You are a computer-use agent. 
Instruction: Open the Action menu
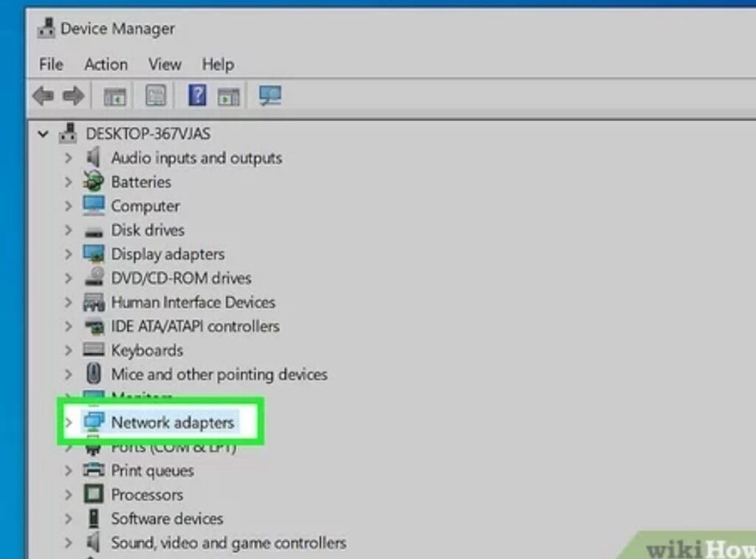[106, 64]
